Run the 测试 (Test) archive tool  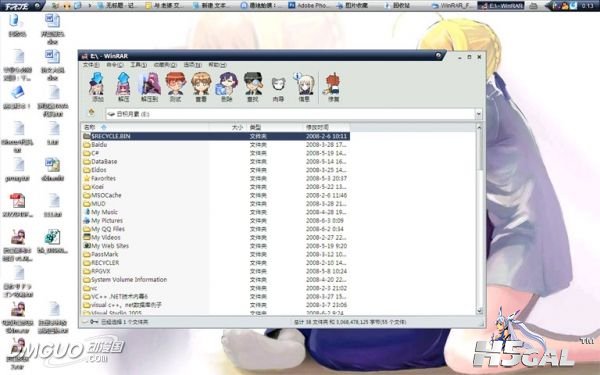[x=175, y=87]
